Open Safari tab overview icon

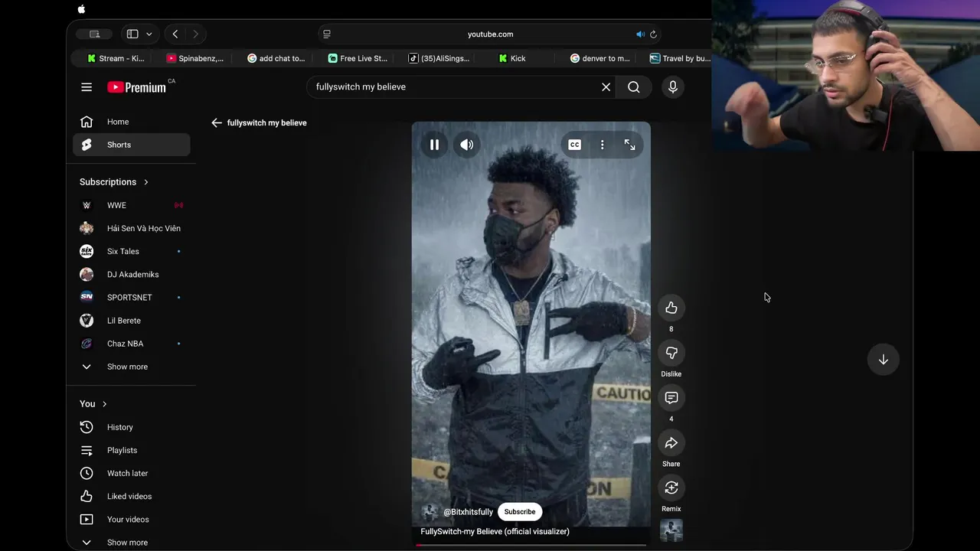[95, 34]
